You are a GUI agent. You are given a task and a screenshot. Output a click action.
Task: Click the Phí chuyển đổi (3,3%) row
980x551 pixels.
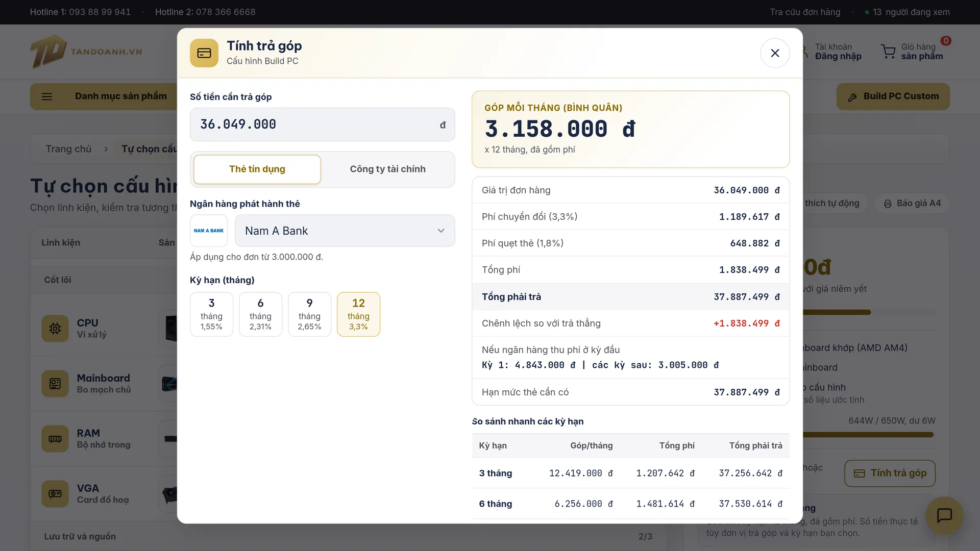coord(630,217)
